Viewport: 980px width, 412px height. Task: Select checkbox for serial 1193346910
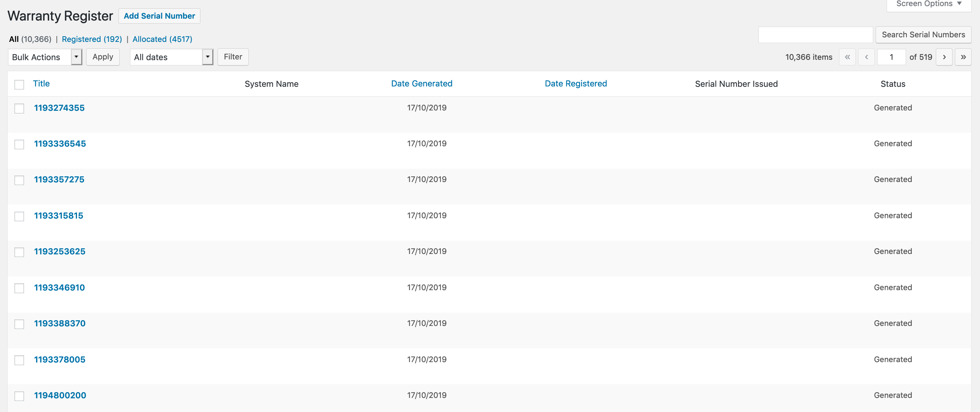[x=19, y=288]
